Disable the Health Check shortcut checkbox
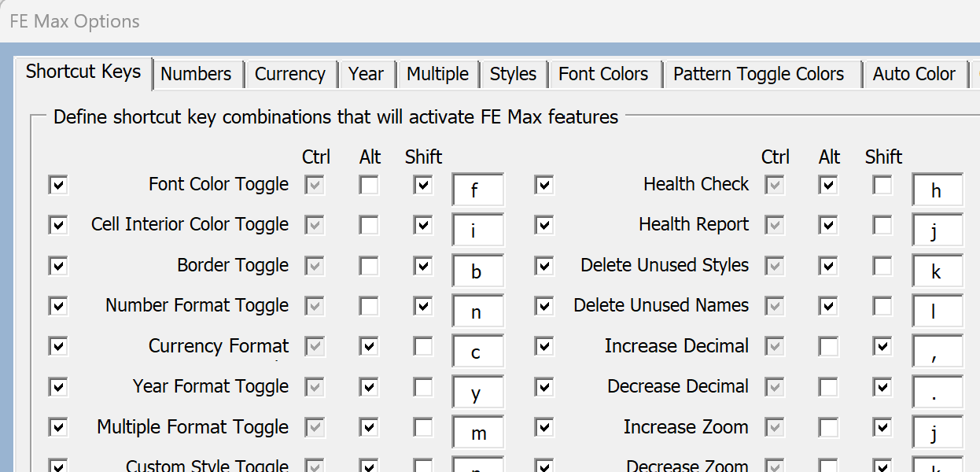The image size is (980, 472). 544,186
